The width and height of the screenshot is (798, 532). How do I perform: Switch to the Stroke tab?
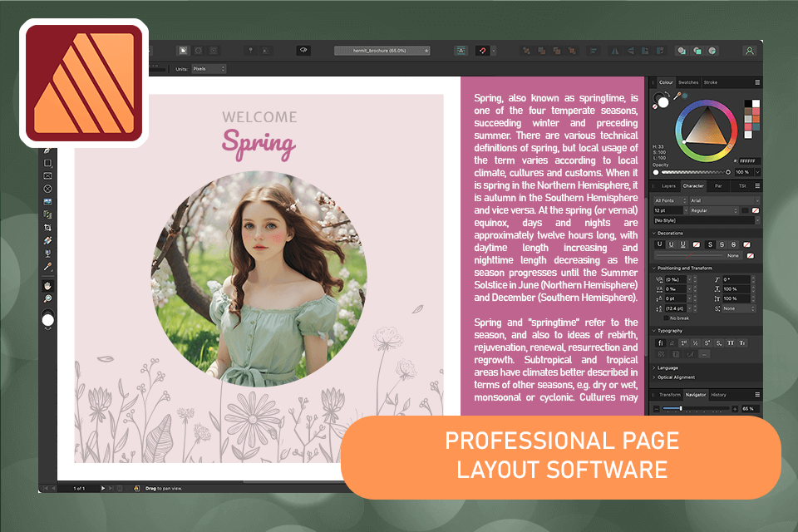click(711, 82)
